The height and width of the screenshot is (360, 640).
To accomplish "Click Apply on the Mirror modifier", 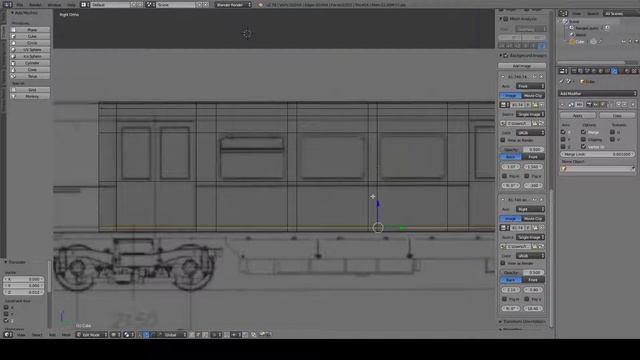I will (578, 116).
